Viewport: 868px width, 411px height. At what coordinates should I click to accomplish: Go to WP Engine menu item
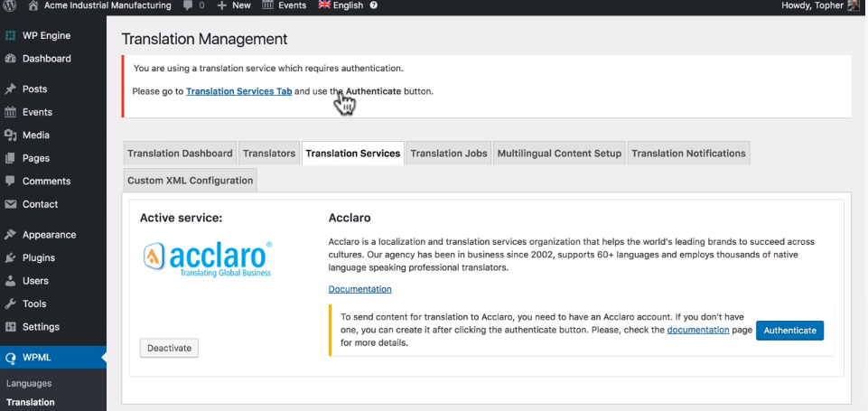click(46, 36)
